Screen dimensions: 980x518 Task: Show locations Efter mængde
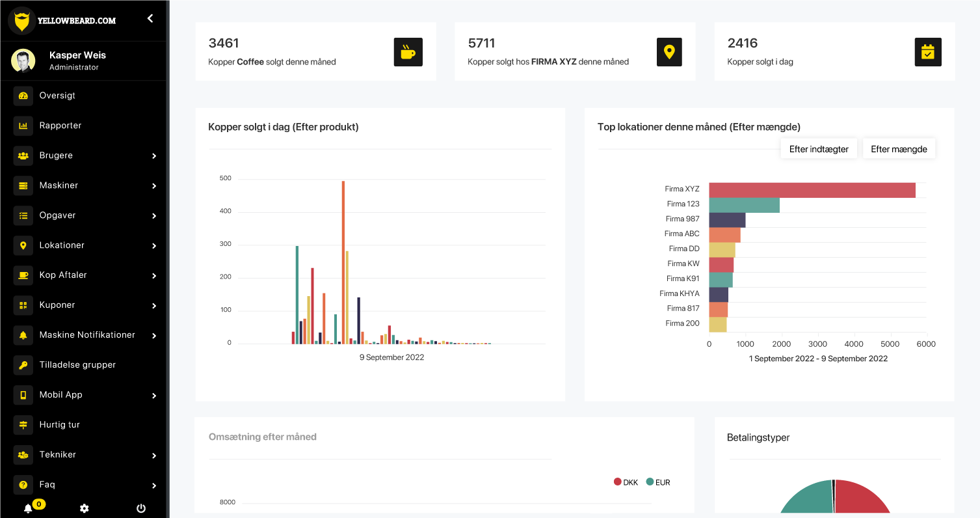(x=899, y=149)
